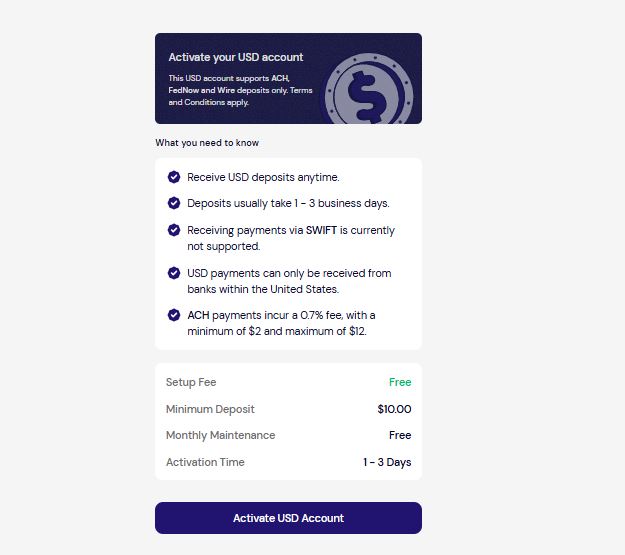Click checkmark badge beside USD payments banks note
Viewport: 625px width, 555px height.
174,273
